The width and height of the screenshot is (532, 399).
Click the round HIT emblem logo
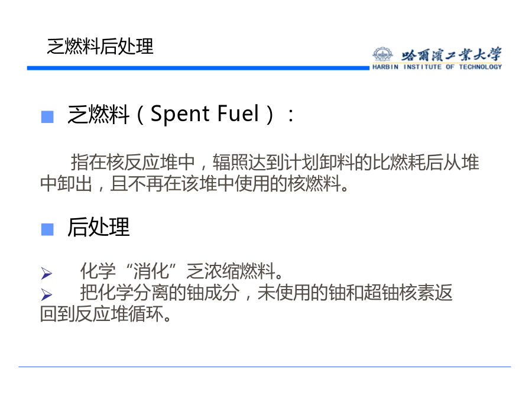[382, 55]
